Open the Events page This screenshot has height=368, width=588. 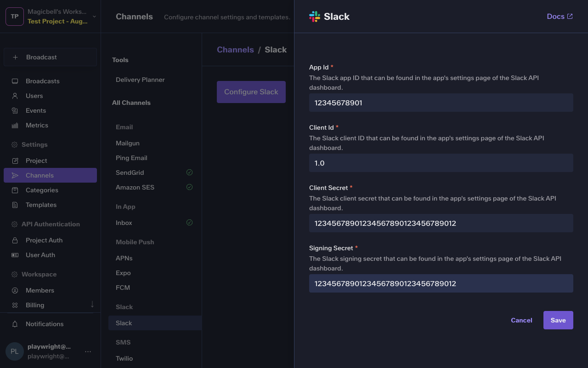tap(51, 110)
